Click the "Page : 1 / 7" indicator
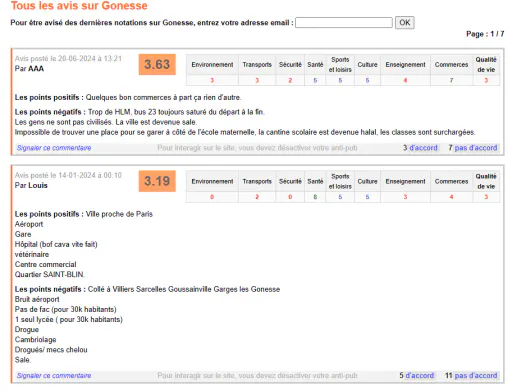The width and height of the screenshot is (512, 391). point(485,34)
